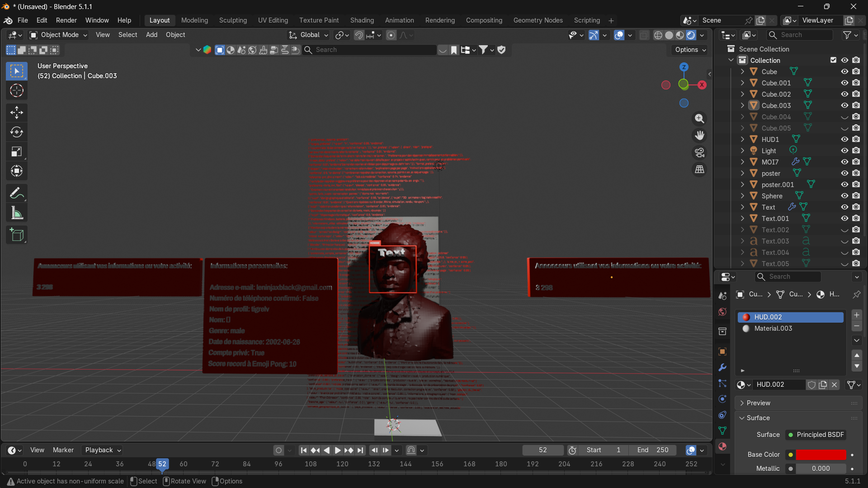Toggle visibility of the Light object
868x488 pixels.
[x=844, y=151]
